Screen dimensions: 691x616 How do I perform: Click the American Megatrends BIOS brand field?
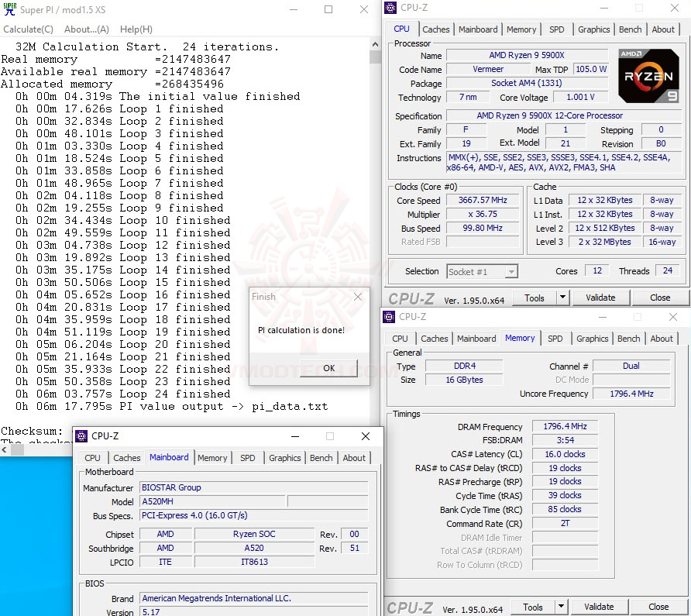254,598
